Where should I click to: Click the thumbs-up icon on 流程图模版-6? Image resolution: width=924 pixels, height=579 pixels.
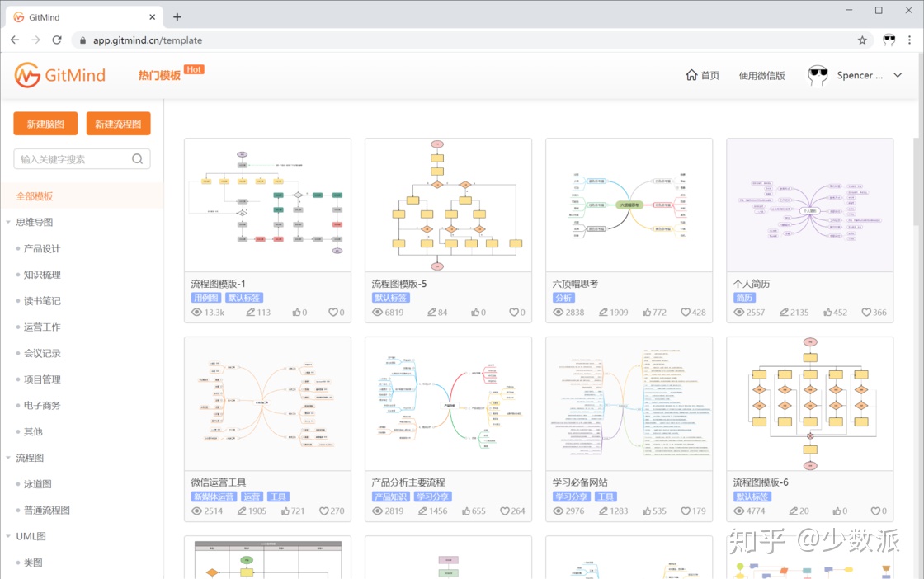pyautogui.click(x=837, y=511)
